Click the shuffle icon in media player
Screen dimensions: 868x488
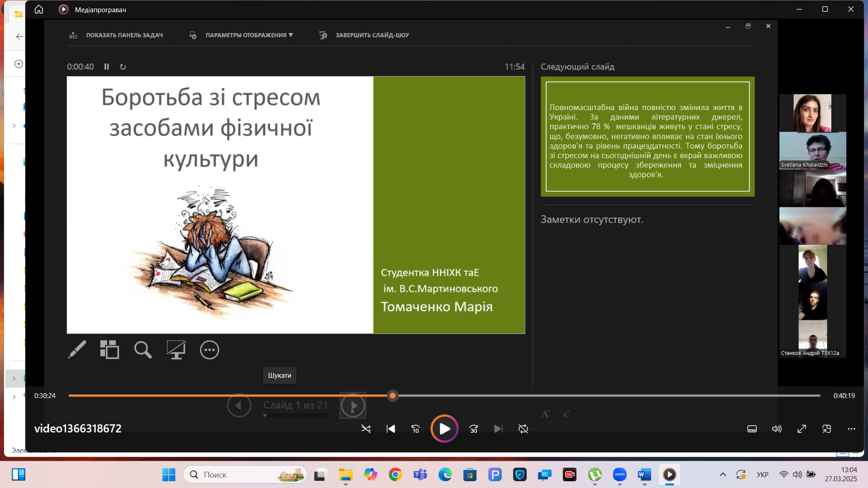pyautogui.click(x=366, y=429)
